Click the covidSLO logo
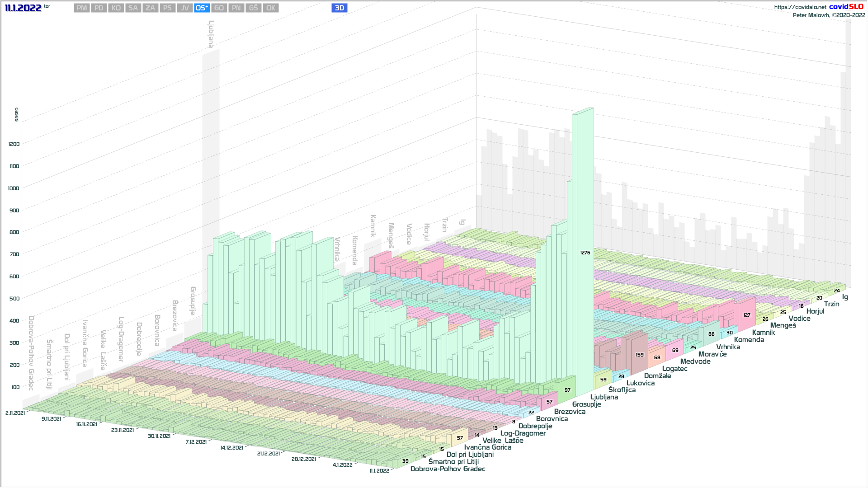The height and width of the screenshot is (488, 868). coord(846,7)
